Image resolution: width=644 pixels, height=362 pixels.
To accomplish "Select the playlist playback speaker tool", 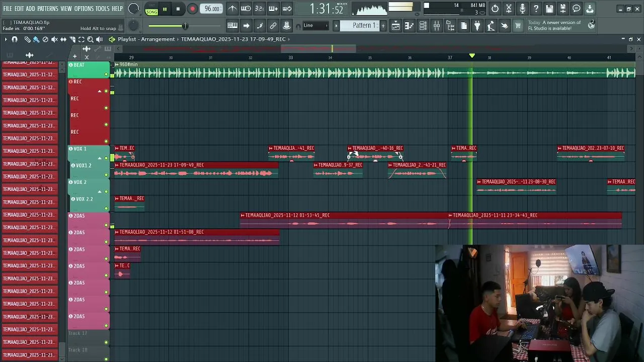I will coord(100,39).
